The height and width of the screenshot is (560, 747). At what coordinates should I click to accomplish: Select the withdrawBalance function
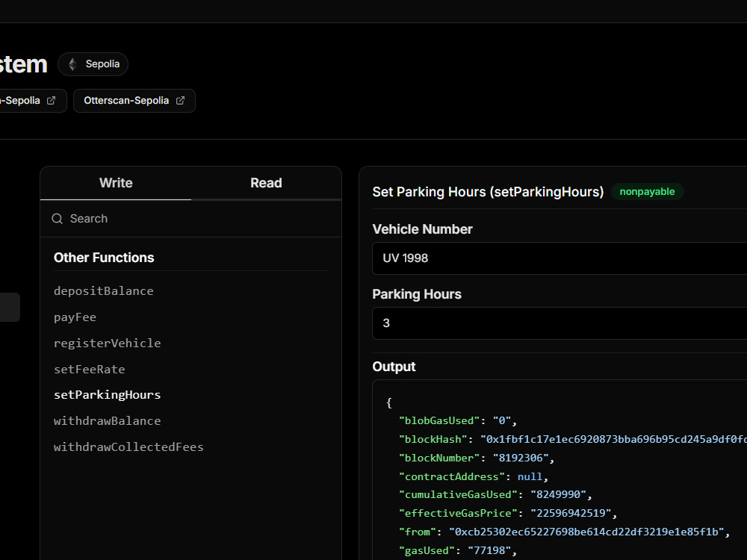pyautogui.click(x=107, y=421)
